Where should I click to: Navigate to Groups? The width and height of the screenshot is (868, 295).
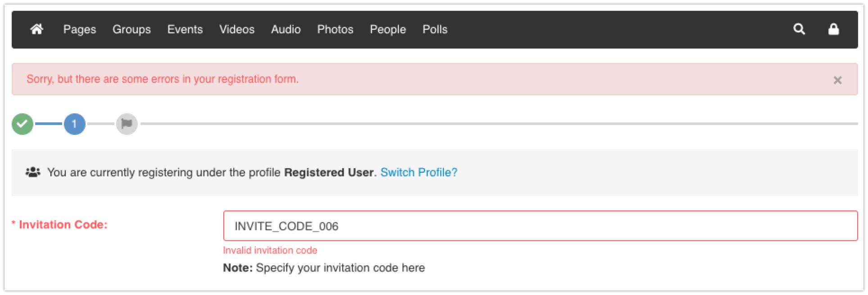[x=131, y=29]
